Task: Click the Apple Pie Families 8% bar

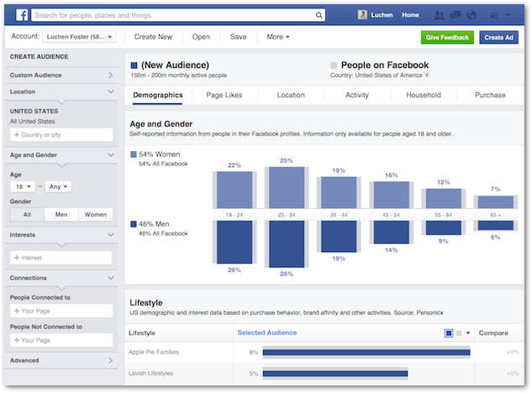Action: coord(366,353)
